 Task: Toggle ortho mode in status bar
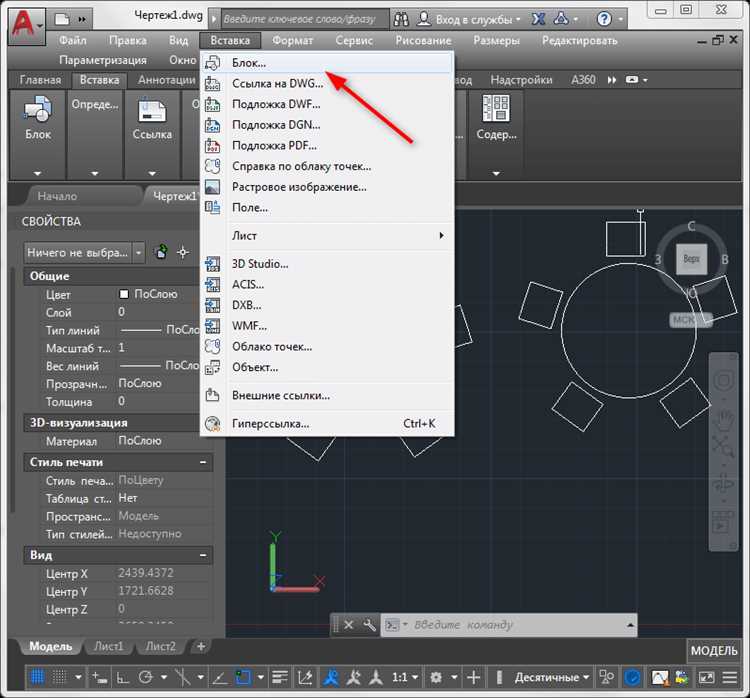point(123,677)
